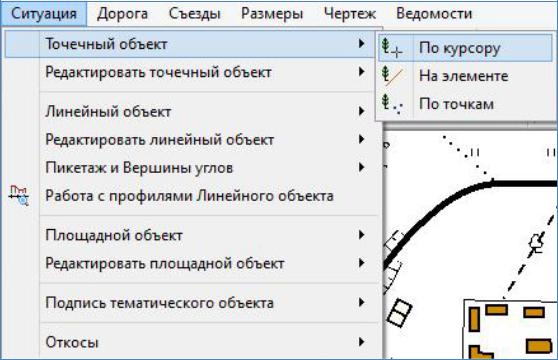
Task: Open the Съезды menu
Action: [195, 14]
